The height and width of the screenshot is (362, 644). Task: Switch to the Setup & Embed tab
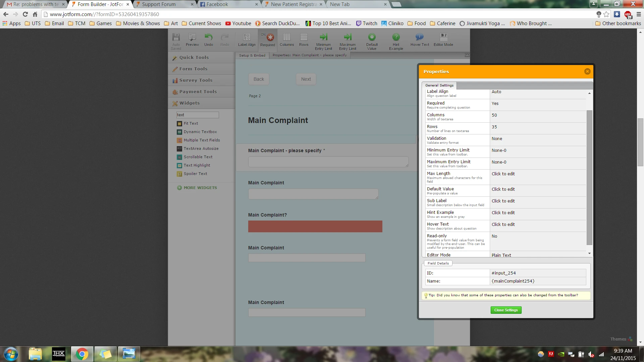[252, 56]
